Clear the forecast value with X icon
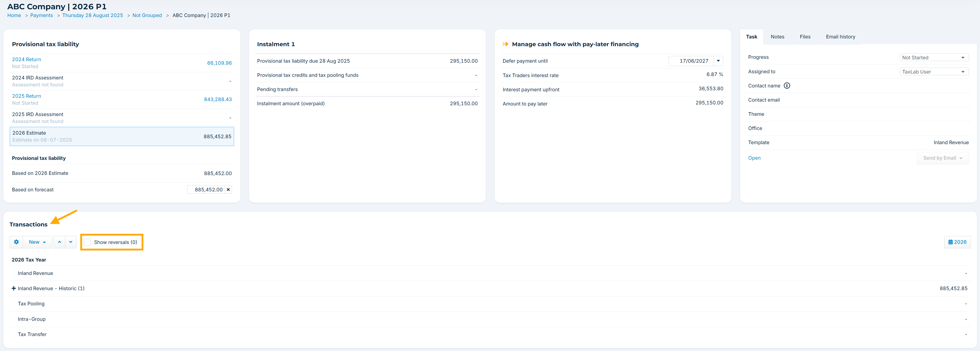 pos(228,190)
